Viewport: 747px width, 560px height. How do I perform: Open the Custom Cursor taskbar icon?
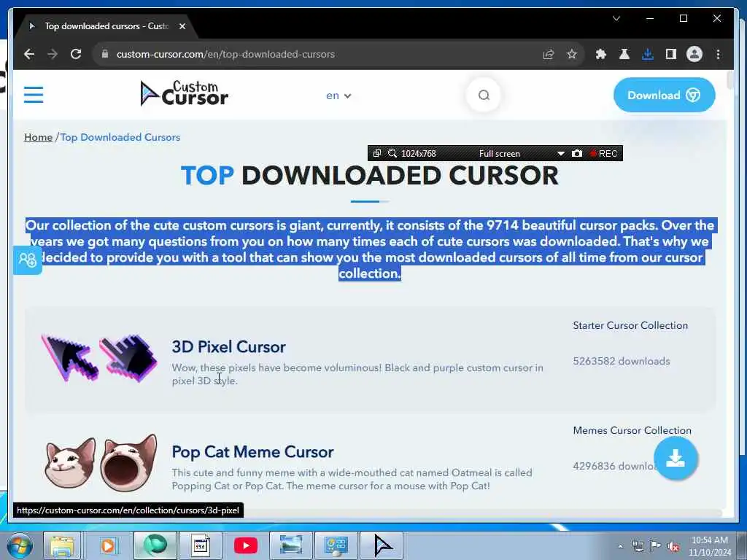click(x=382, y=545)
